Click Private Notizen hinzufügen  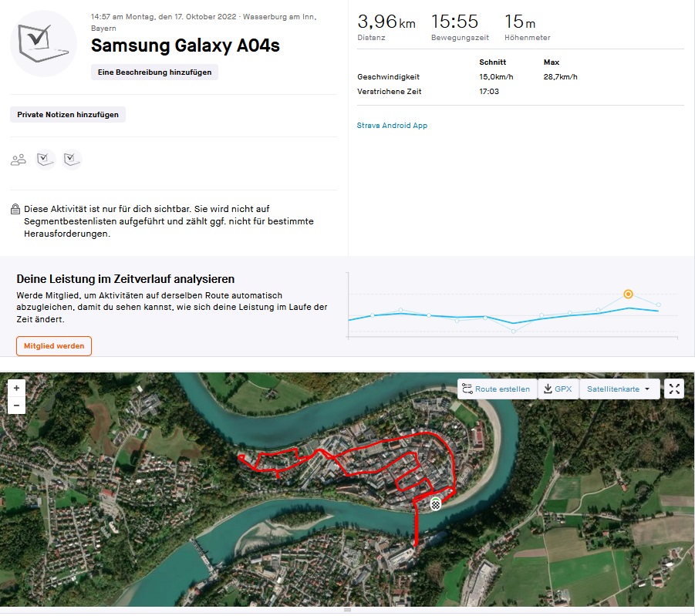pos(68,114)
